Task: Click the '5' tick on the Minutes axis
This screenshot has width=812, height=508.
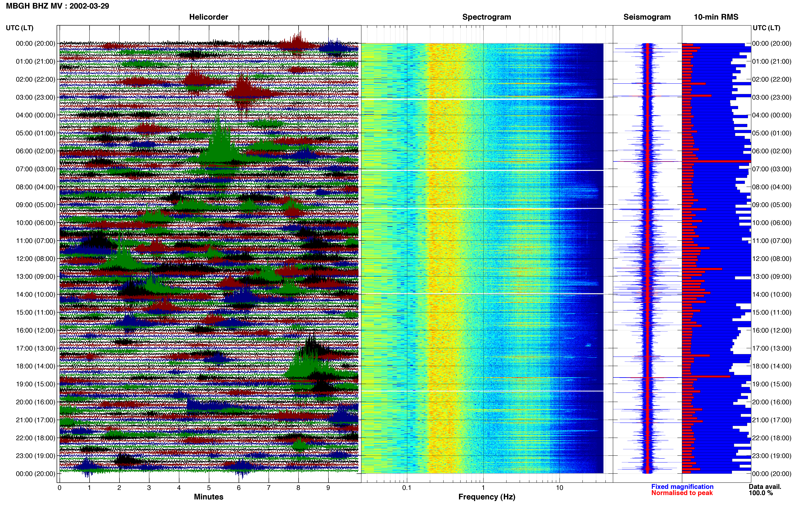Action: (209, 488)
